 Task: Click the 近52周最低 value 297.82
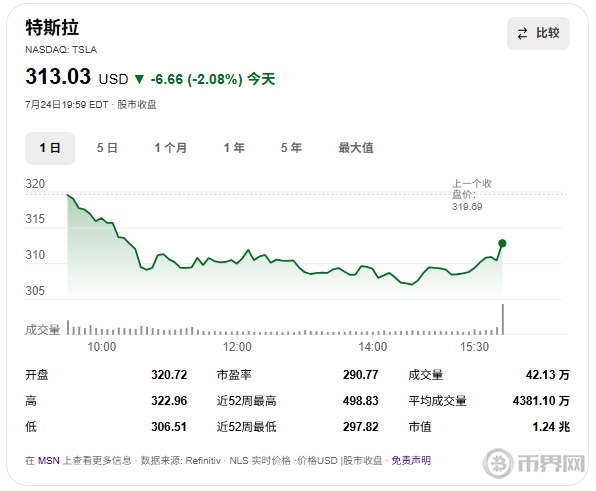(361, 427)
